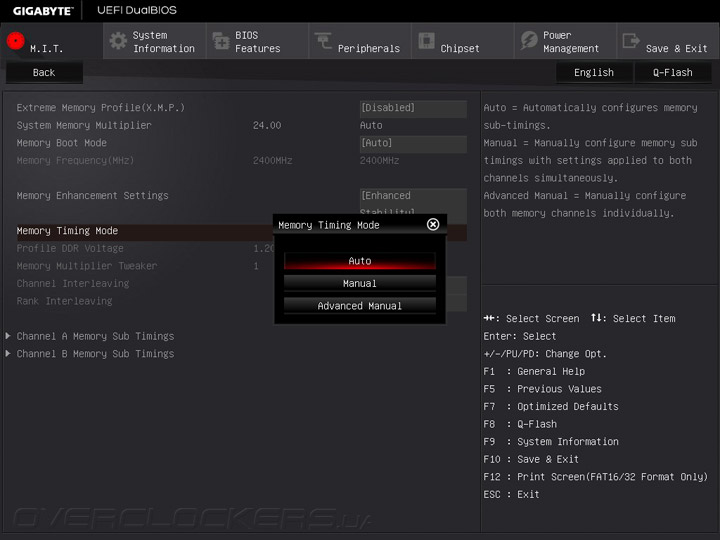
Task: Select the Memory Boot Mode label
Action: pos(62,143)
